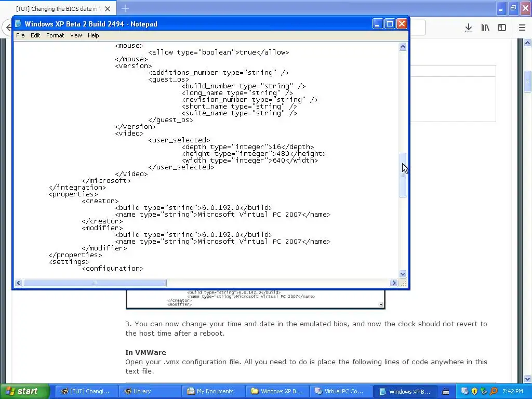Open the Notepad Edit menu

35,35
